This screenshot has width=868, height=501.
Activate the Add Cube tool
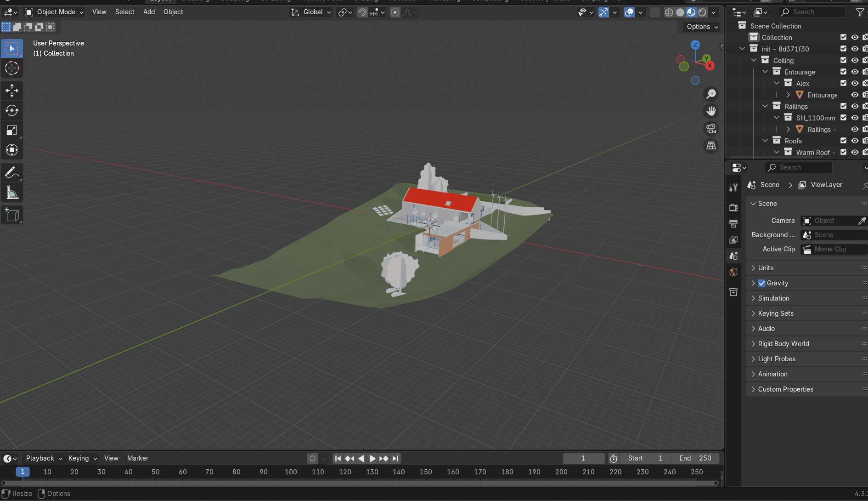click(12, 215)
